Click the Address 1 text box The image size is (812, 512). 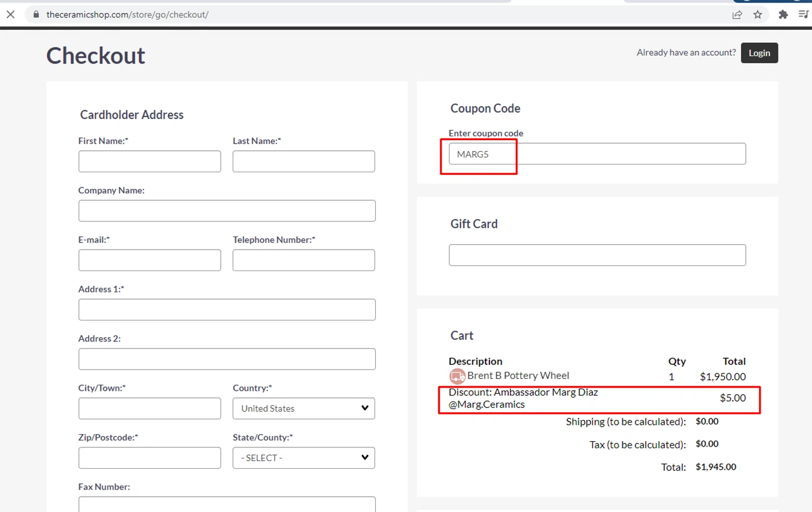click(227, 310)
